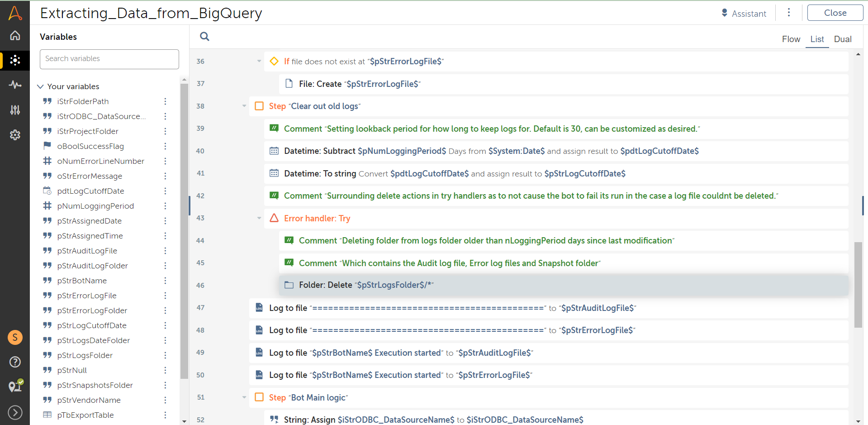Click the Close button
This screenshot has height=425, width=868.
click(x=835, y=13)
